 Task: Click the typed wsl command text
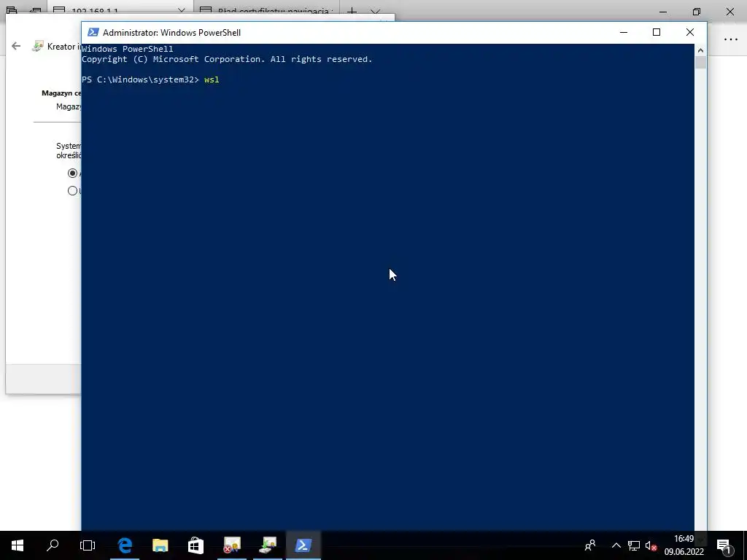coord(212,79)
